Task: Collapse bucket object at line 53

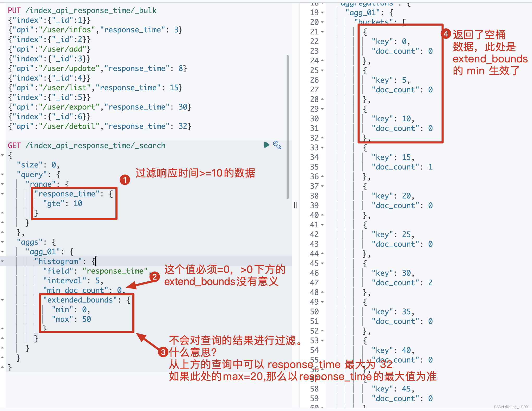Action: (323, 341)
